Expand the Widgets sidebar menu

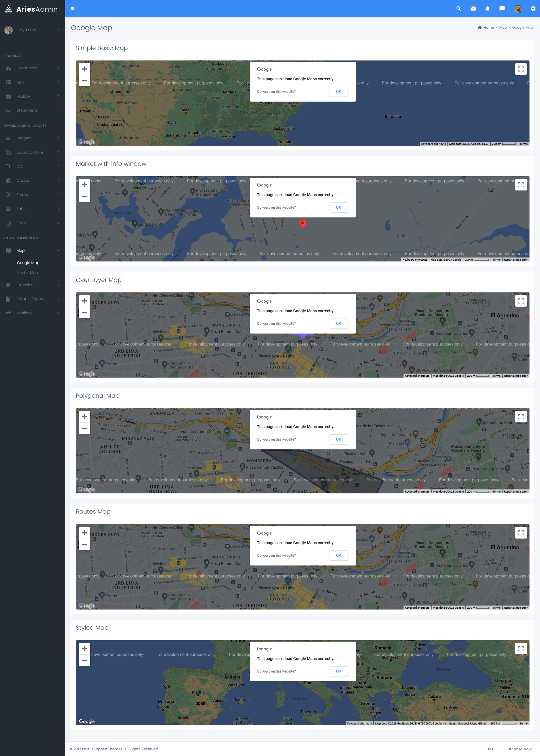click(x=33, y=138)
